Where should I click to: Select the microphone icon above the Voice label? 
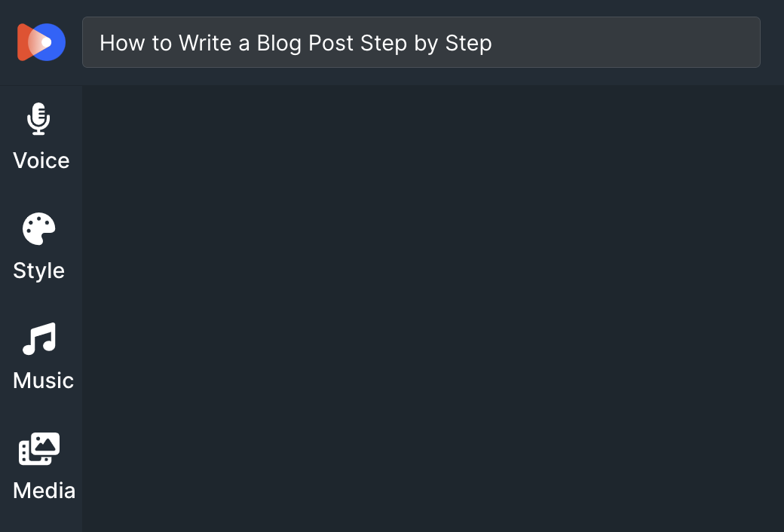tap(38, 119)
